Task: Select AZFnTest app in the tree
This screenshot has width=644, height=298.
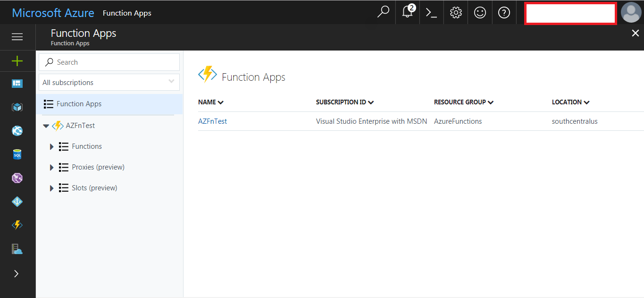Action: click(x=80, y=126)
